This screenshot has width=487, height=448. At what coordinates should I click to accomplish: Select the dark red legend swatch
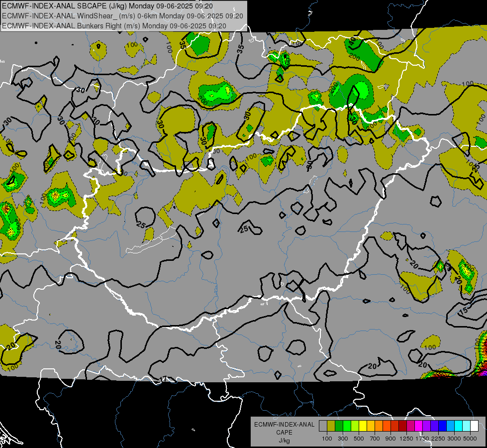pos(402,426)
